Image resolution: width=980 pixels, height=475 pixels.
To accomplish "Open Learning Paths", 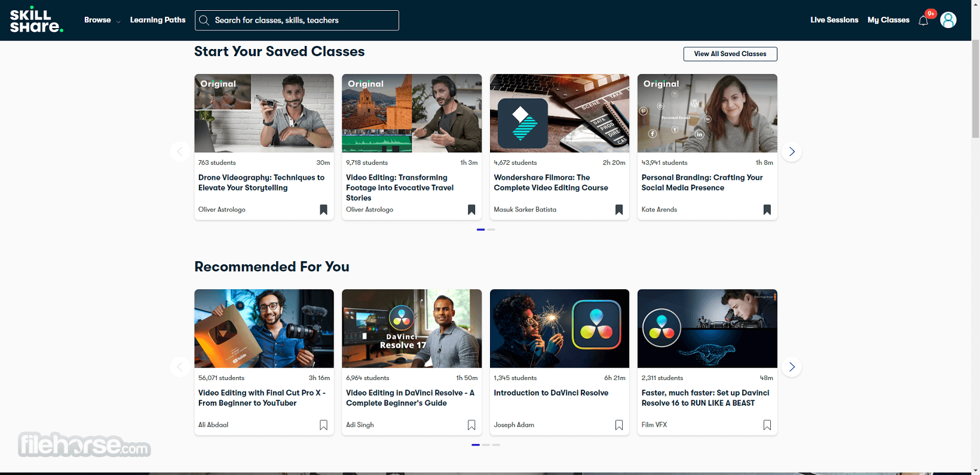I will tap(158, 20).
